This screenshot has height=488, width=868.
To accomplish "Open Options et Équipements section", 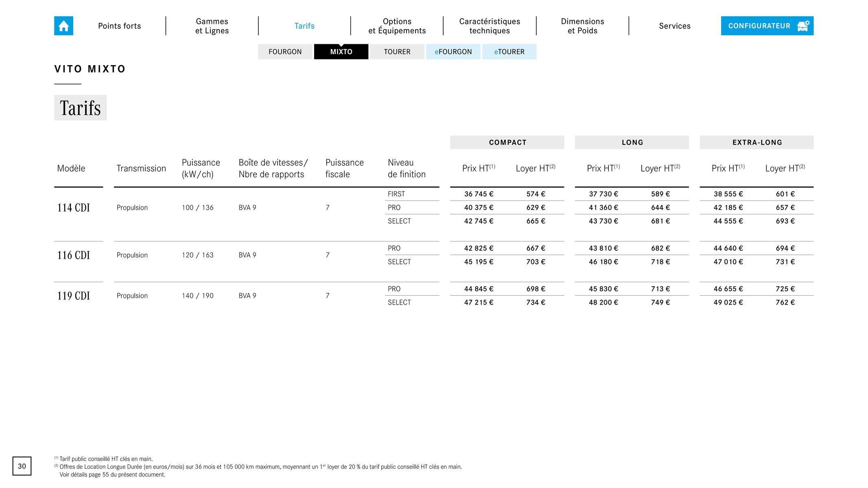I will click(397, 26).
